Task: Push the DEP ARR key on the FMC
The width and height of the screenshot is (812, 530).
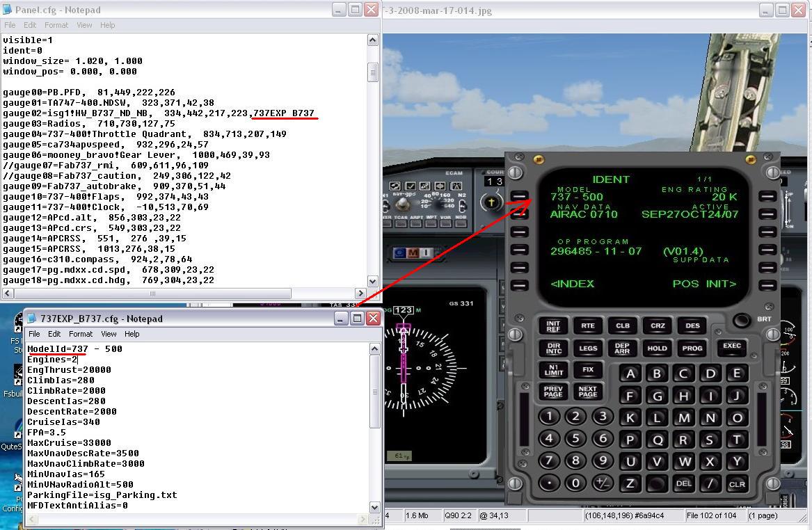Action: pyautogui.click(x=623, y=348)
